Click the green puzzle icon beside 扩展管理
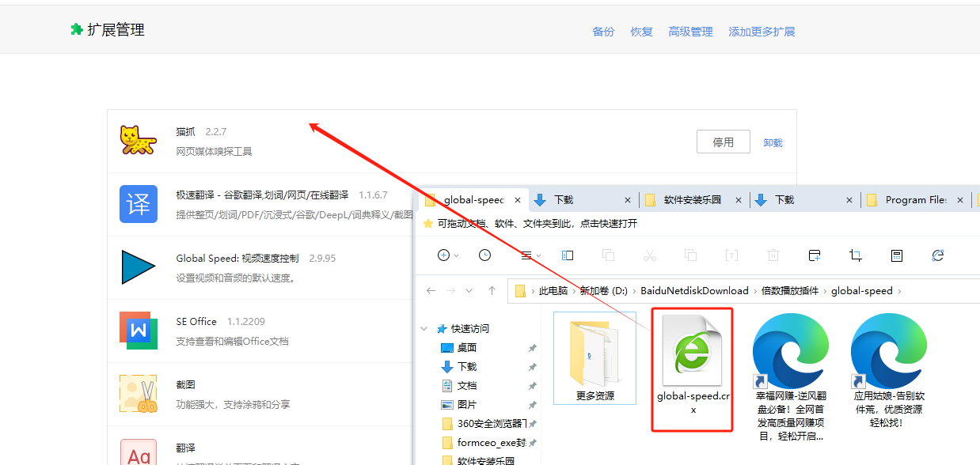This screenshot has width=980, height=465. pos(76,30)
